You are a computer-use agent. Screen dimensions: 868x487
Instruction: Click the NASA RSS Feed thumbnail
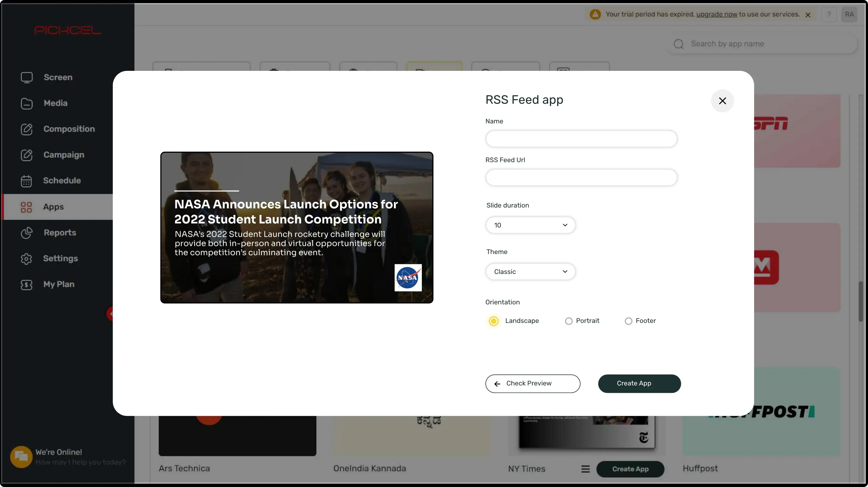(297, 227)
